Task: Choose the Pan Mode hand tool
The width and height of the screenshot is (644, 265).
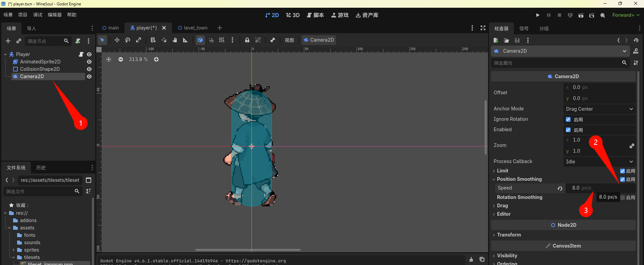Action: 175,40
